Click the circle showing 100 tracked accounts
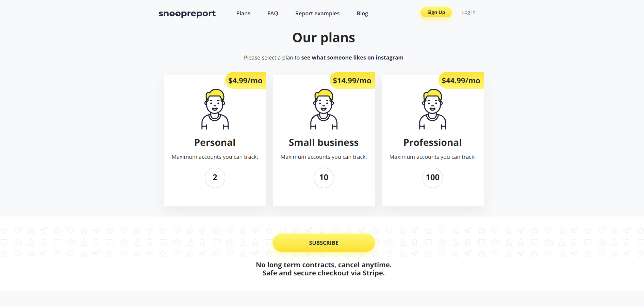 pos(432,177)
